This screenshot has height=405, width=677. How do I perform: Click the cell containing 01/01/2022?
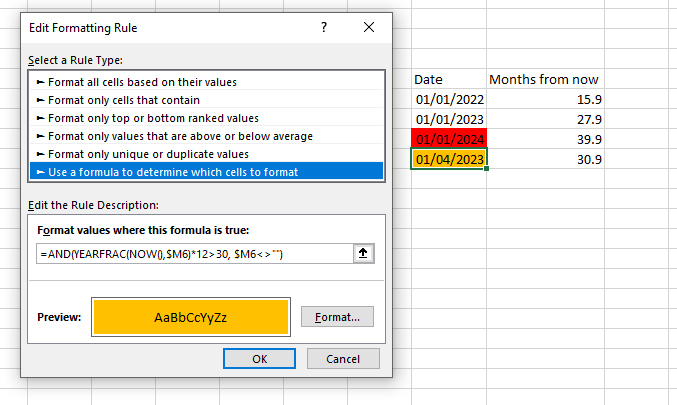click(x=449, y=99)
